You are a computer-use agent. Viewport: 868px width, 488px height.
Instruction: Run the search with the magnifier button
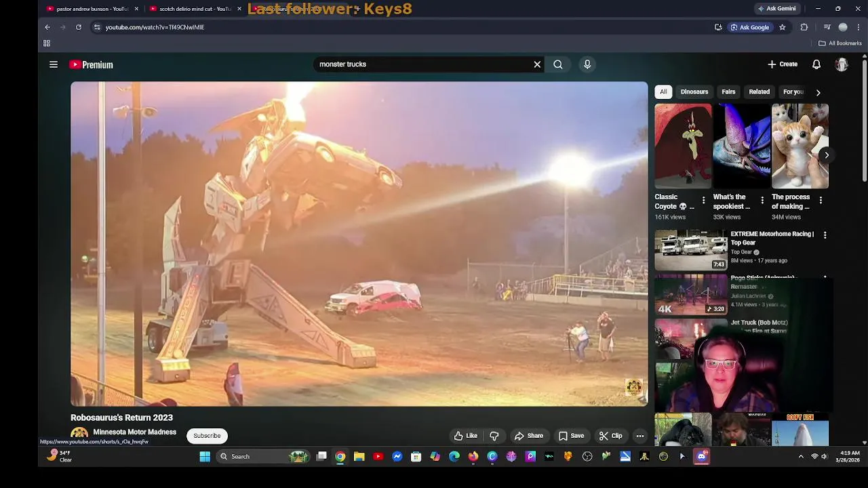pos(558,64)
